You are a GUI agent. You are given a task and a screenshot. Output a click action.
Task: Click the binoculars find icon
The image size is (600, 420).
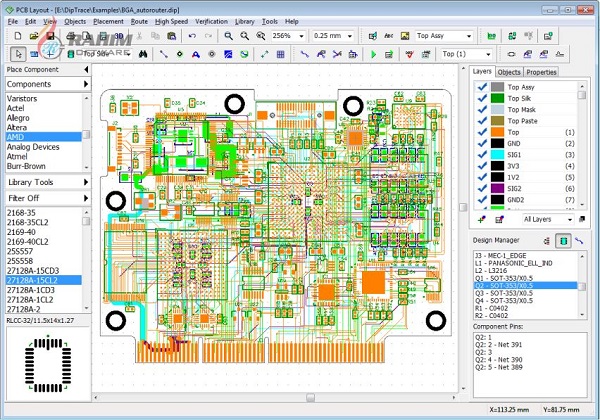[143, 54]
